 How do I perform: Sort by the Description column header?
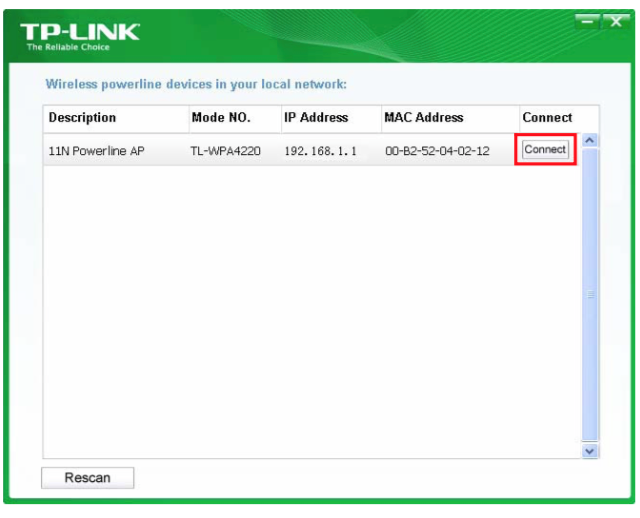tap(82, 118)
